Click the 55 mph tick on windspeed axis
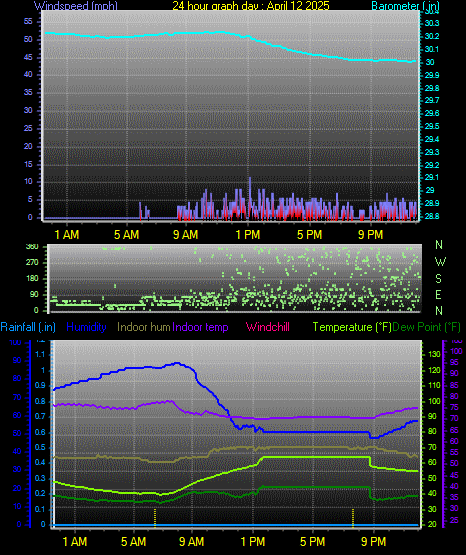 pyautogui.click(x=28, y=22)
